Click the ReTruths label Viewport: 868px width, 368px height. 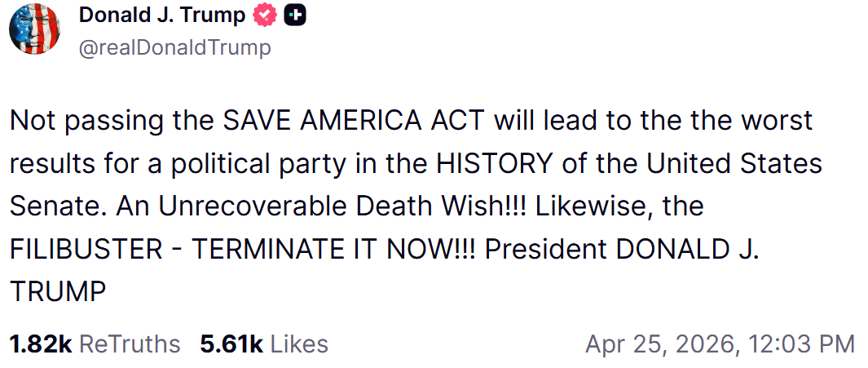click(x=130, y=344)
